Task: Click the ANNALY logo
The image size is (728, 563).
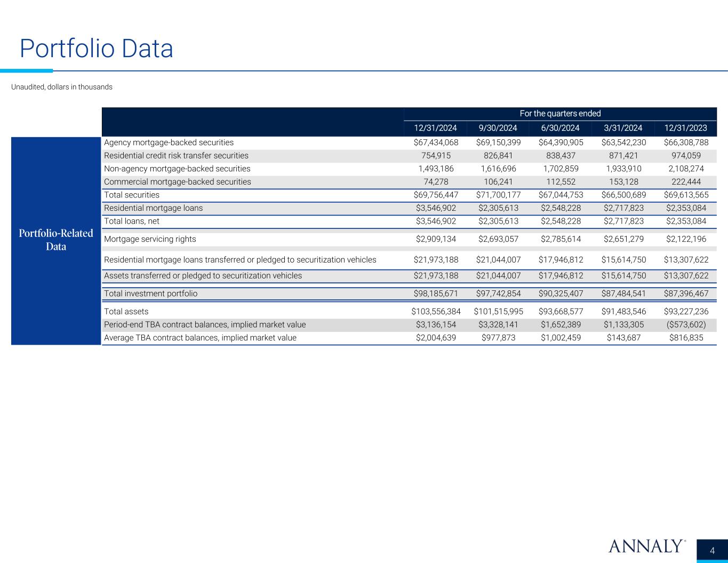Action: (646, 546)
